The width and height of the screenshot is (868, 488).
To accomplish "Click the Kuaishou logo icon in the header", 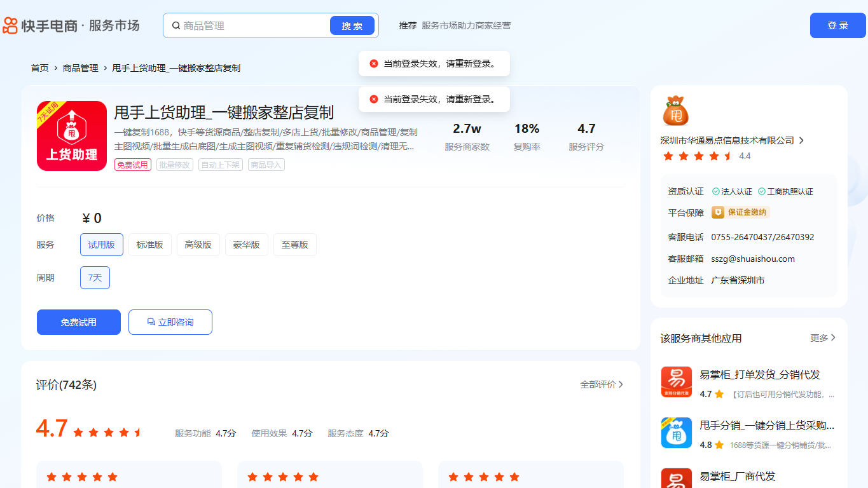I will pyautogui.click(x=11, y=25).
